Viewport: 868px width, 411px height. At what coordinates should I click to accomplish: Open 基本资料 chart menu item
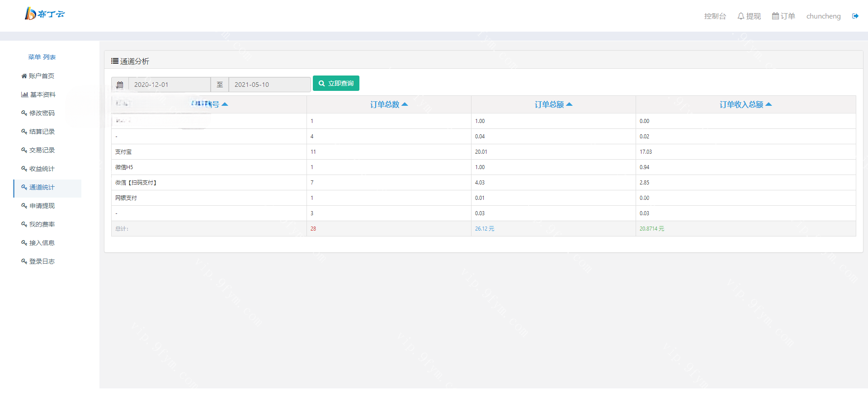pos(38,94)
